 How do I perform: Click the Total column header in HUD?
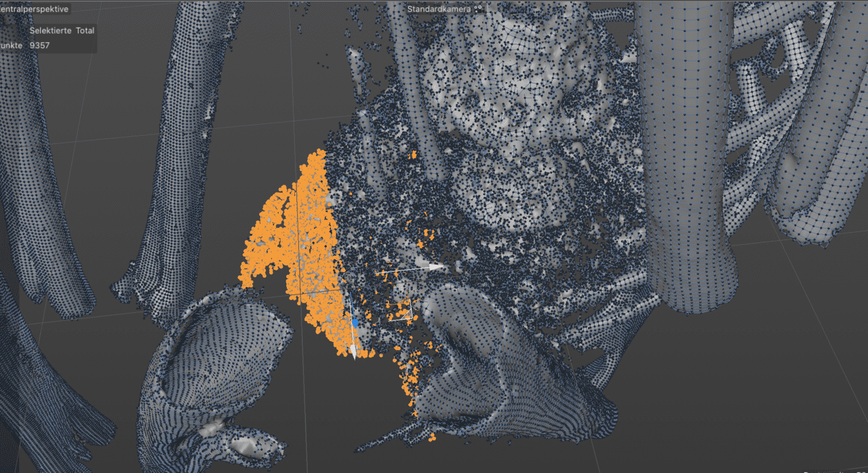tap(85, 31)
